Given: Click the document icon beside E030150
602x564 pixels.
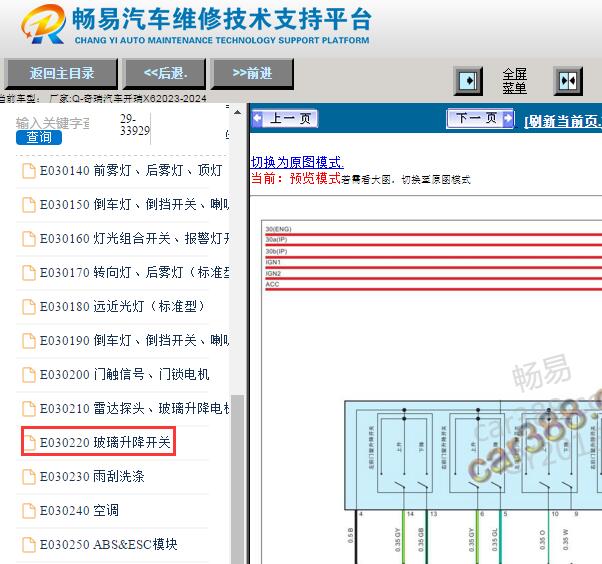Looking at the screenshot, I should tap(29, 205).
